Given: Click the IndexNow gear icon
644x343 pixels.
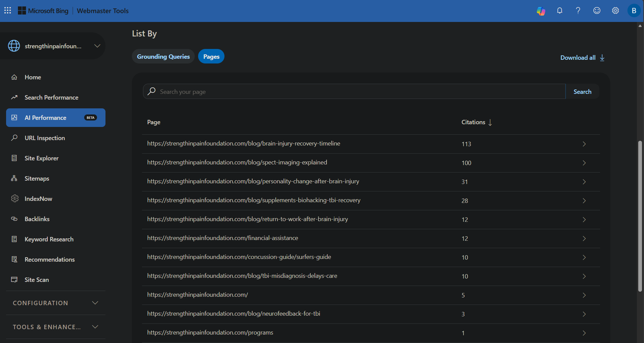Looking at the screenshot, I should (15, 199).
